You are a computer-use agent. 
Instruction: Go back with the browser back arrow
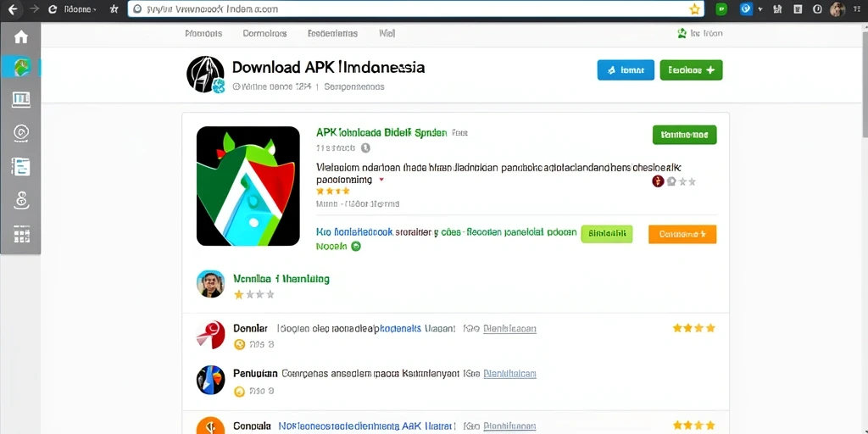tap(13, 9)
